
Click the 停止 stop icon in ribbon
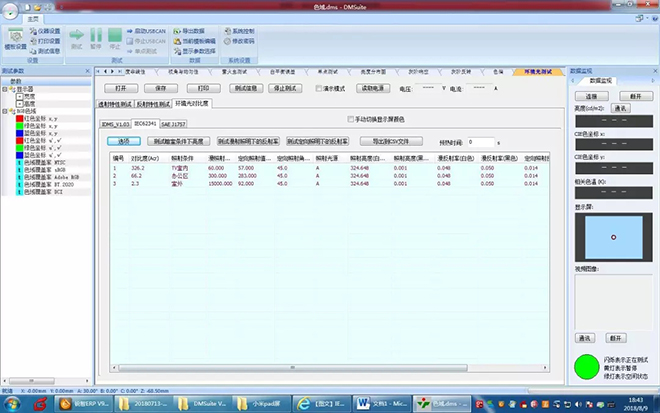tap(116, 37)
